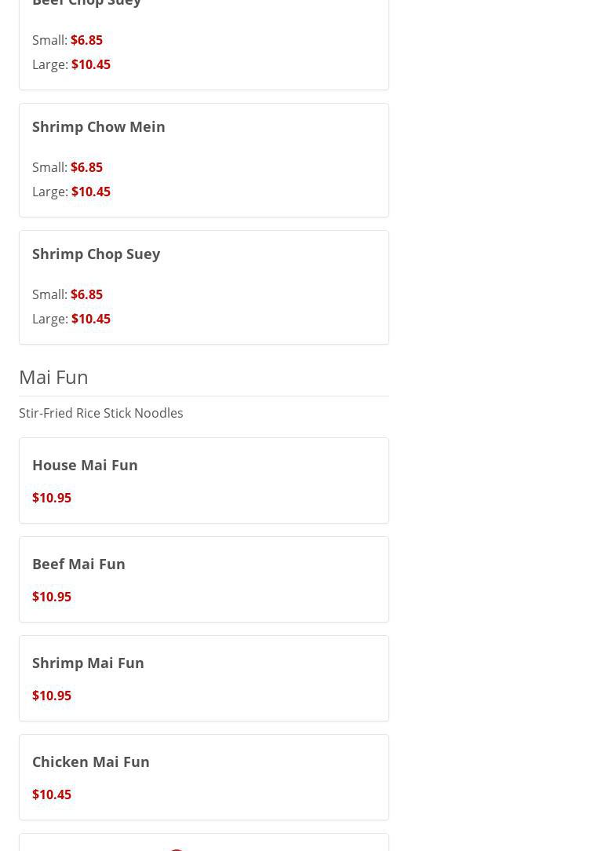Click the Stir-Fried Rice Stick Noodles description

[101, 413]
